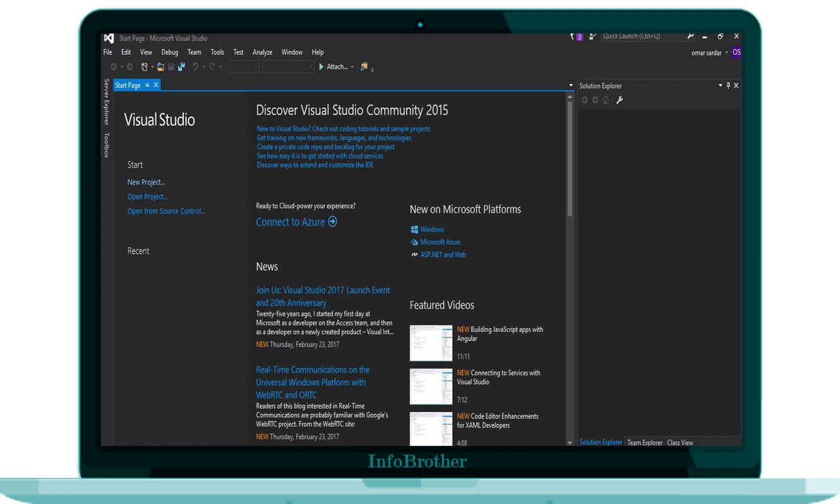Open Real-Time Communications news article link

click(x=313, y=382)
